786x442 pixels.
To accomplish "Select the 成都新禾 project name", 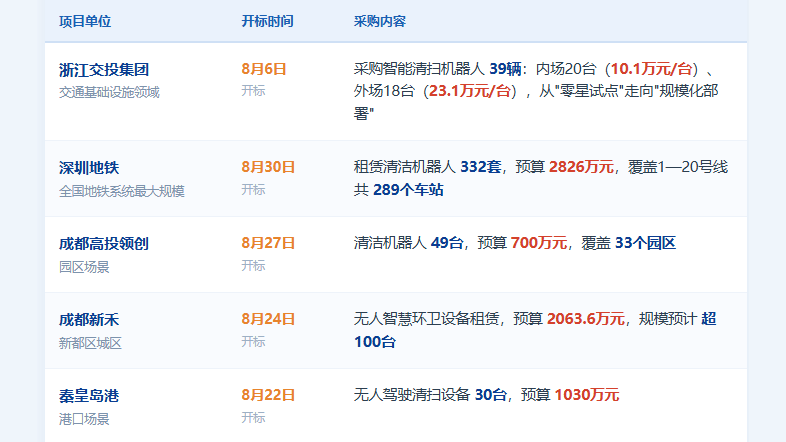I will (89, 320).
